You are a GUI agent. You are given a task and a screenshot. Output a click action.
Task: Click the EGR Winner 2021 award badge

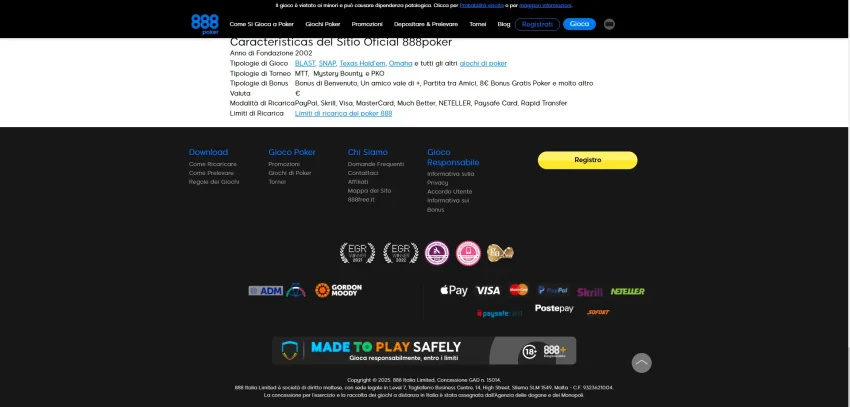(351, 253)
